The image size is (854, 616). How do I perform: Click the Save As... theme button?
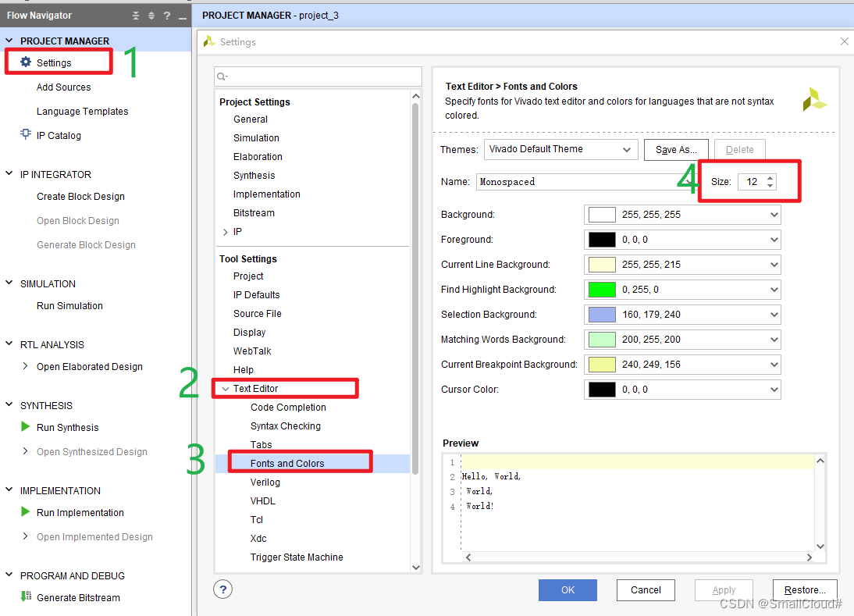[x=676, y=149]
